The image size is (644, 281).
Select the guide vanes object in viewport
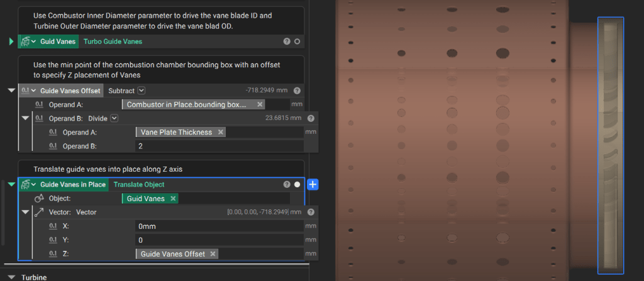pyautogui.click(x=610, y=145)
